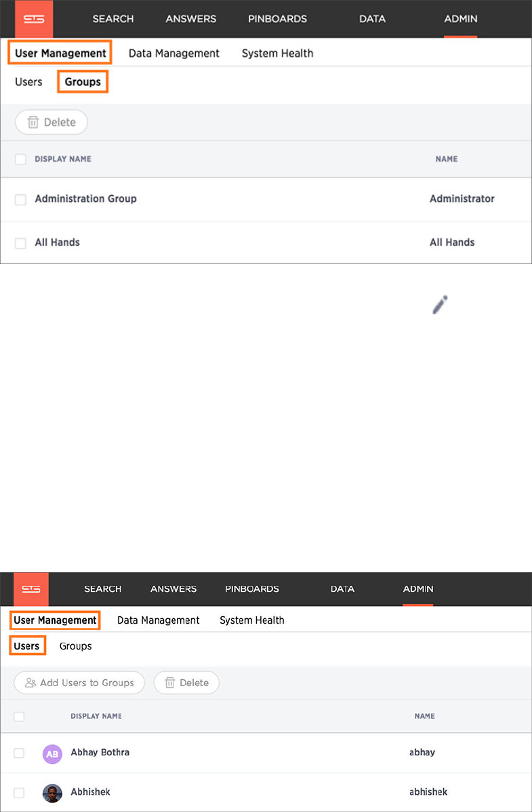
Task: Open the Administration Group entry
Action: [x=85, y=199]
